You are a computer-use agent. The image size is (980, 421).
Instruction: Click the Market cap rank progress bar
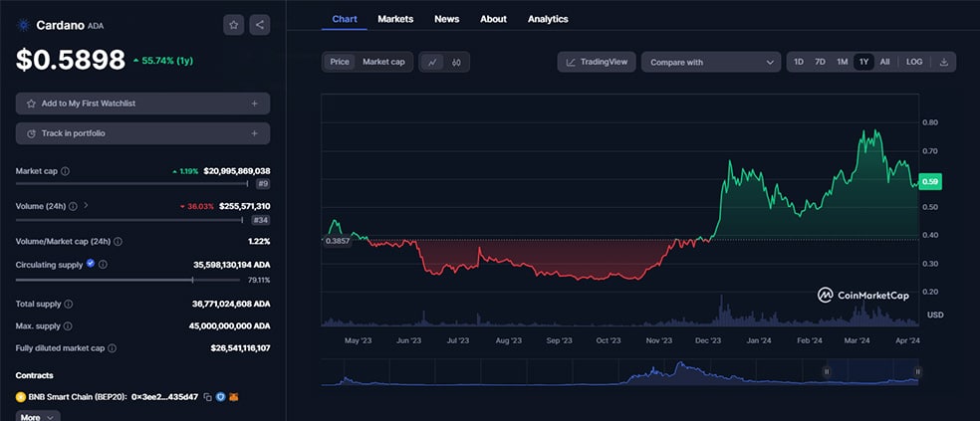click(131, 184)
